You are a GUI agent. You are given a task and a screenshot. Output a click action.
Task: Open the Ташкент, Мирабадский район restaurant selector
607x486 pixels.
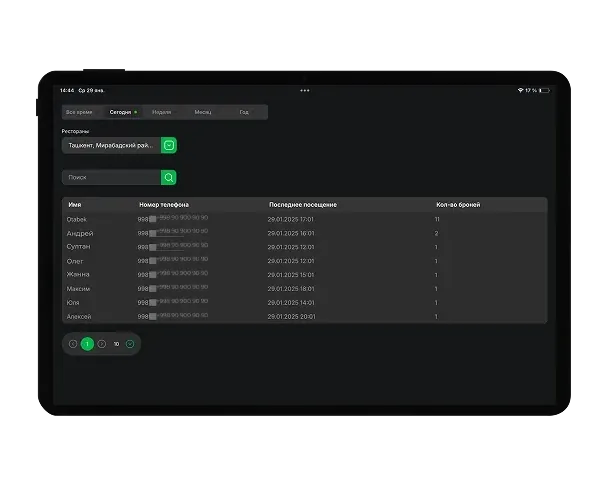click(x=111, y=145)
